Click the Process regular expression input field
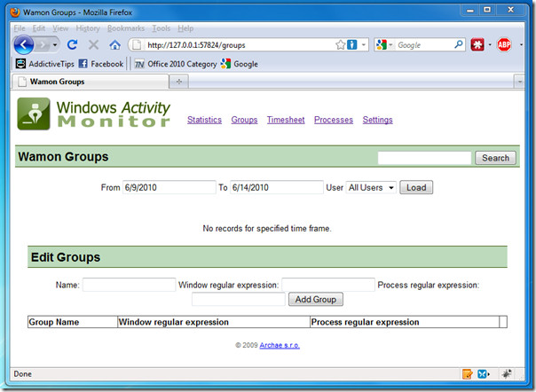The width and height of the screenshot is (536, 392). coord(239,300)
